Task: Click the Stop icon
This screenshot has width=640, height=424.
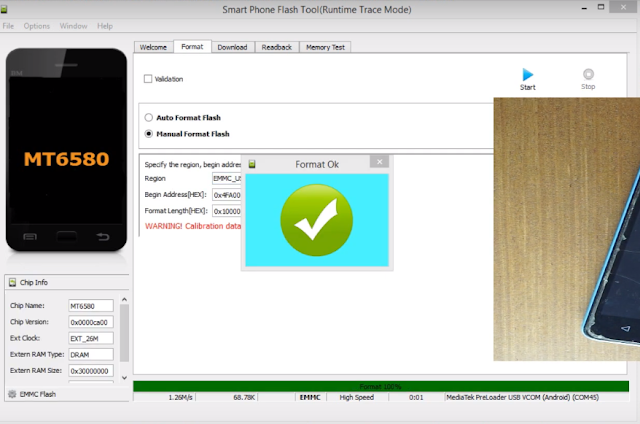Action: pyautogui.click(x=588, y=74)
